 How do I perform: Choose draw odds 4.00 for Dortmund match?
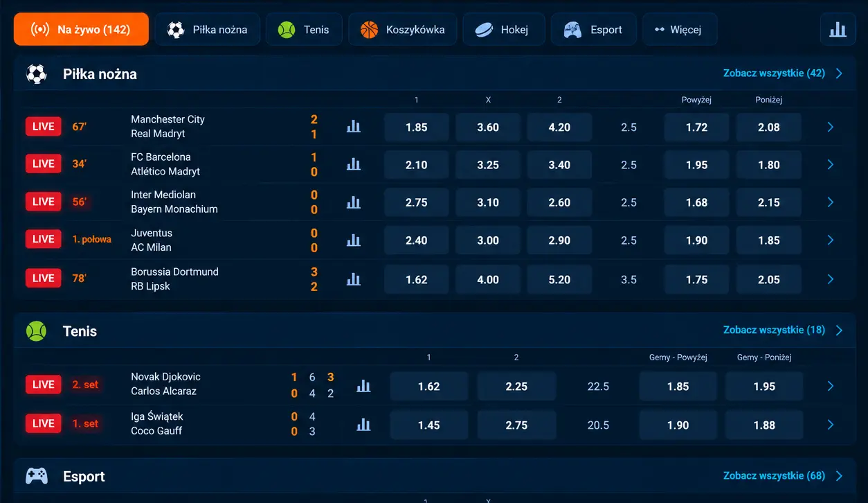click(x=488, y=280)
